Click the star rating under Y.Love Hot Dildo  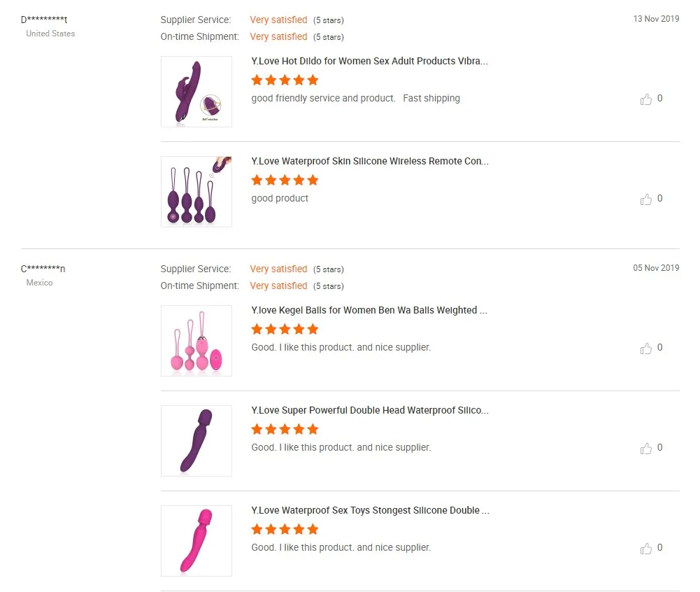point(285,80)
